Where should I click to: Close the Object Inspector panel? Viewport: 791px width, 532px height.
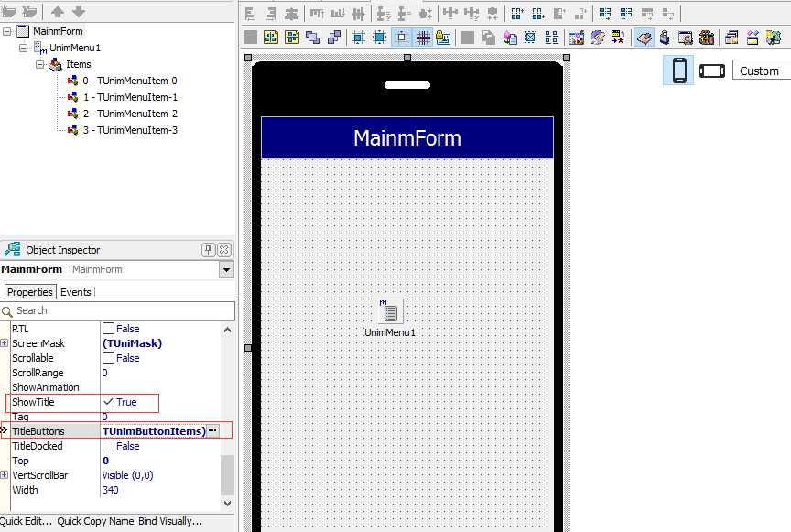[x=224, y=249]
